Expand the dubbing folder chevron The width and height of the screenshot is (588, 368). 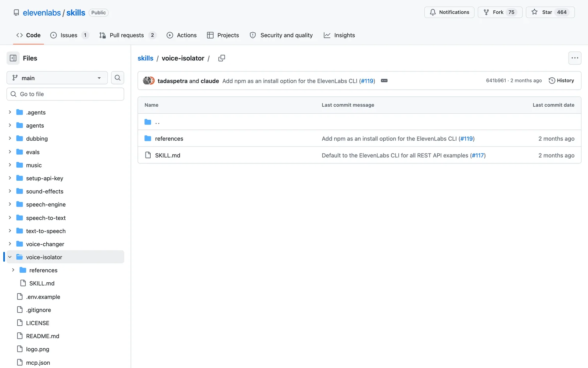click(10, 138)
